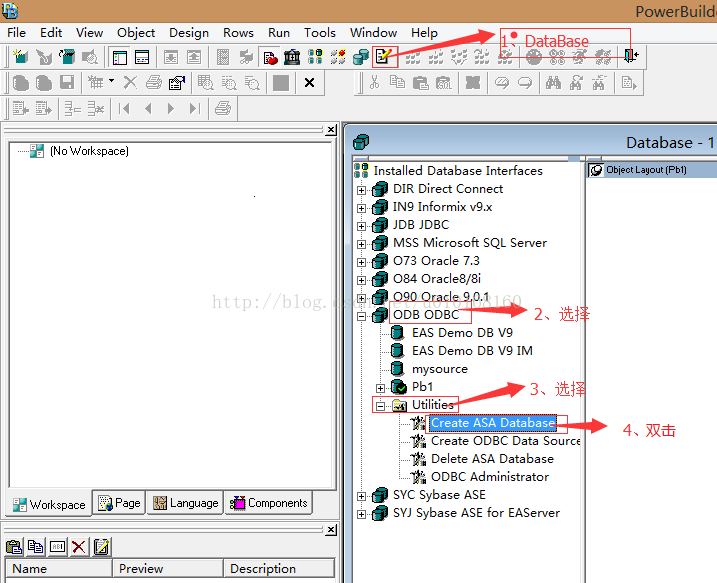Click the Preview column header
Image resolution: width=717 pixels, height=583 pixels.
click(x=168, y=568)
